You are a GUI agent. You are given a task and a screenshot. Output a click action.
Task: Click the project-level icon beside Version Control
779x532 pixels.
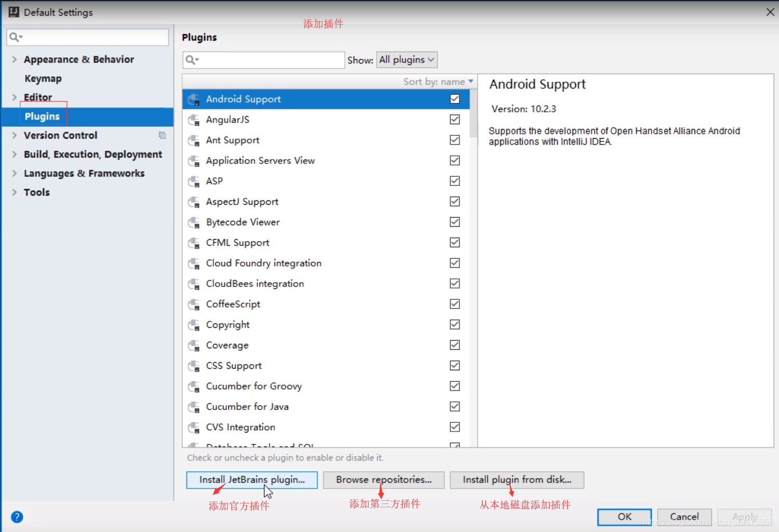pyautogui.click(x=162, y=135)
